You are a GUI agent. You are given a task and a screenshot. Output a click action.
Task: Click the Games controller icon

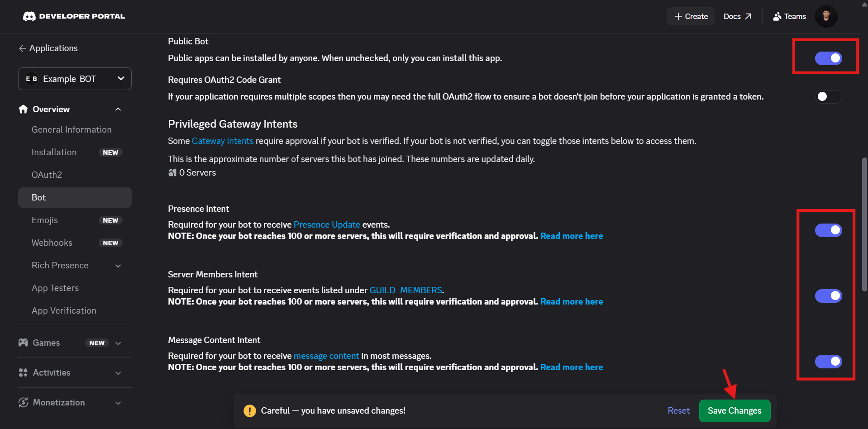tap(23, 343)
